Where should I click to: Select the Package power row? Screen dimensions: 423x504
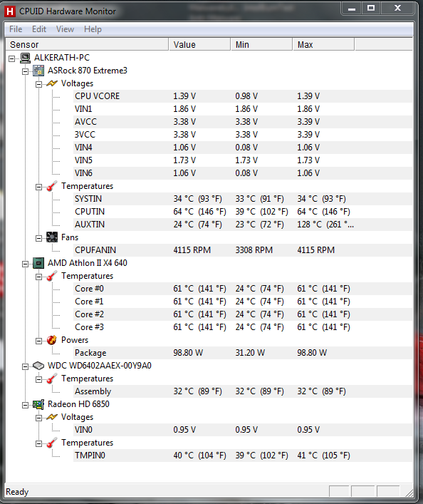coord(243,353)
